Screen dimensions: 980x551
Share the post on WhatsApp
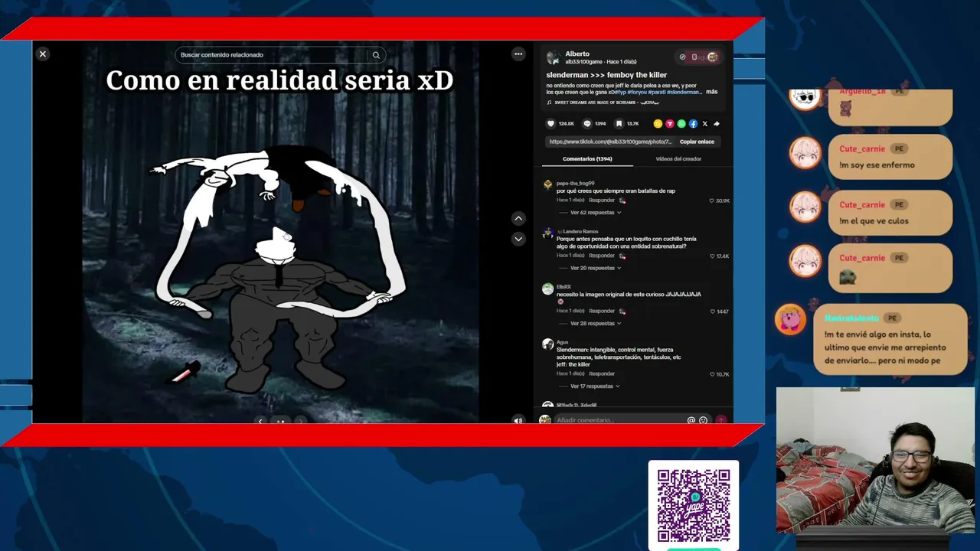coord(681,123)
